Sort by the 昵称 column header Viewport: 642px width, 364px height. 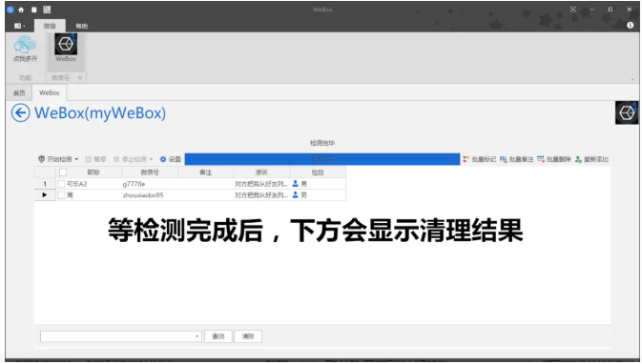click(93, 172)
